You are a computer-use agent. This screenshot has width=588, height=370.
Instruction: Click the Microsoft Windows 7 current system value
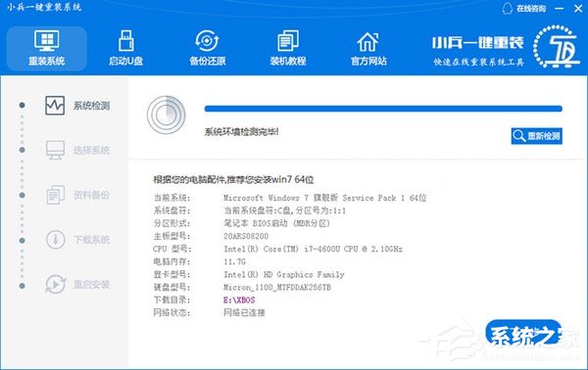click(325, 198)
